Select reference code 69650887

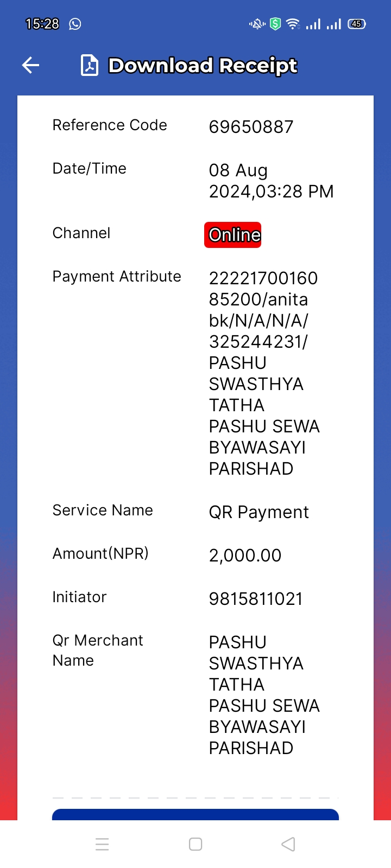click(x=251, y=127)
